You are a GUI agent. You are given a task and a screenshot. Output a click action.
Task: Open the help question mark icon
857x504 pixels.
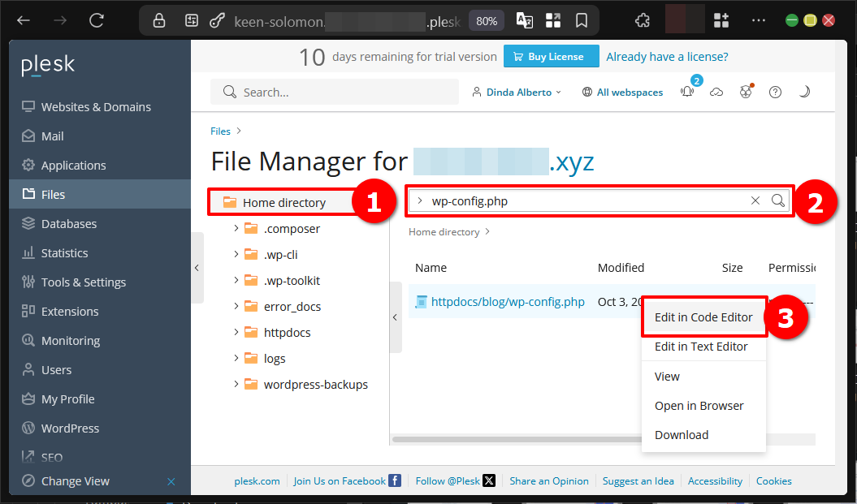(775, 92)
